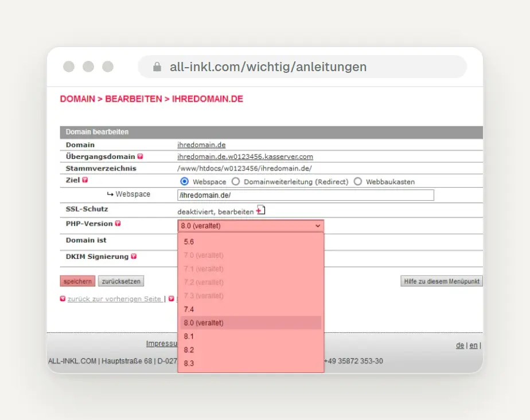This screenshot has height=420, width=530.
Task: Click the disabled 7.0 (veraltet) option
Action: pos(251,255)
